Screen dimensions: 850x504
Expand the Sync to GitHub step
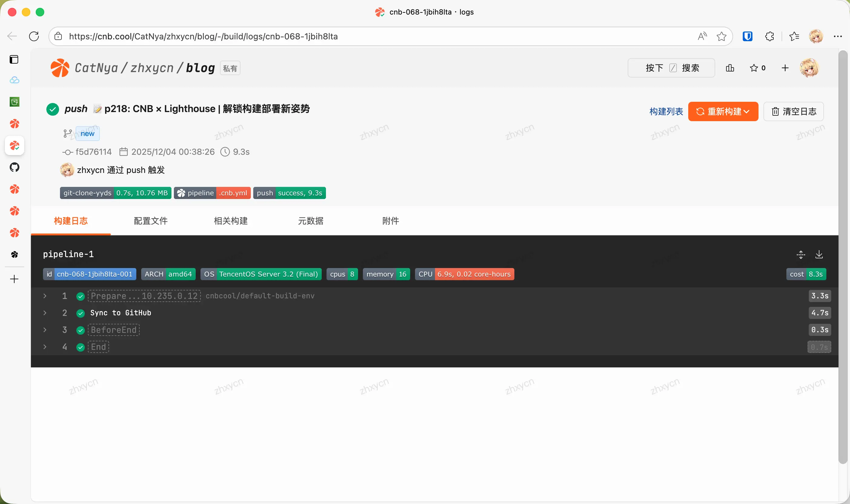point(45,313)
